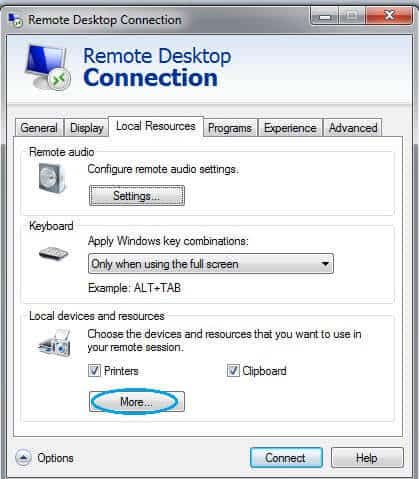Click the local devices printer camera icon

(x=54, y=343)
